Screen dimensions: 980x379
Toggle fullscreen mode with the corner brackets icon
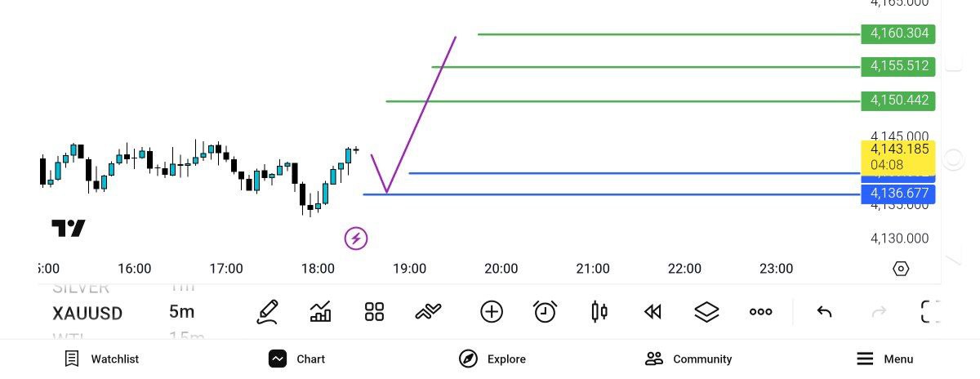click(x=930, y=311)
